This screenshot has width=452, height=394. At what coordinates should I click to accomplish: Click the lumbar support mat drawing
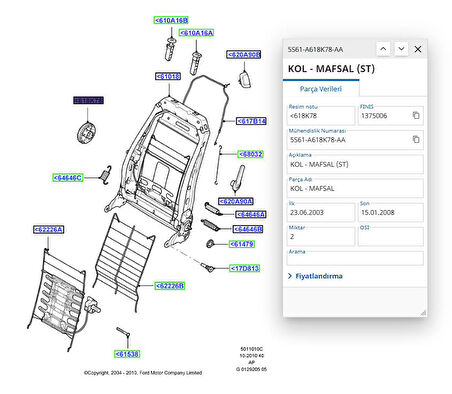[x=57, y=300]
